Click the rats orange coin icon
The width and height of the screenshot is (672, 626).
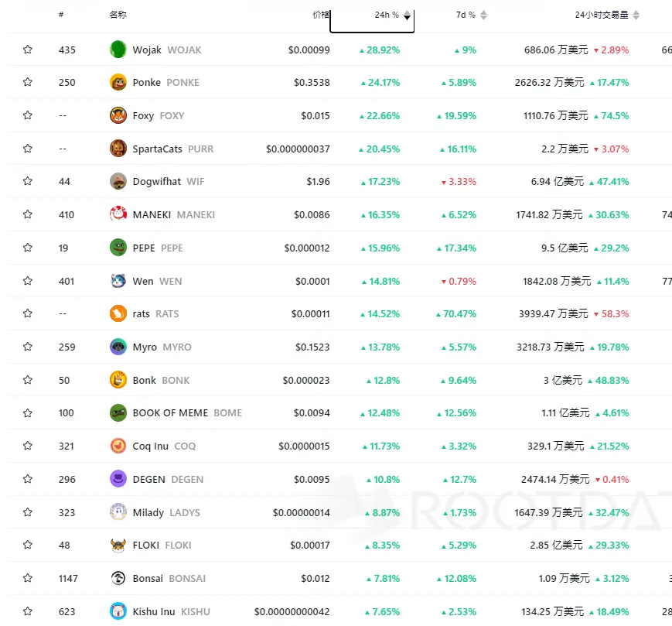click(118, 313)
